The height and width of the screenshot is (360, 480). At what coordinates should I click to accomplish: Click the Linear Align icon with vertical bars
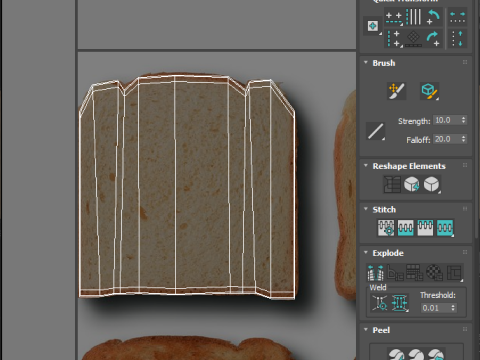(x=414, y=17)
